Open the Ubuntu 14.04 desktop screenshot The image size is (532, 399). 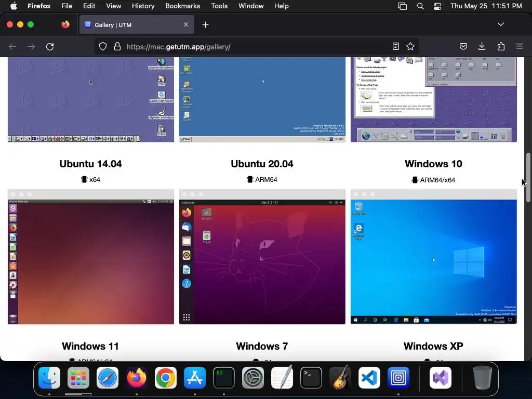91,257
